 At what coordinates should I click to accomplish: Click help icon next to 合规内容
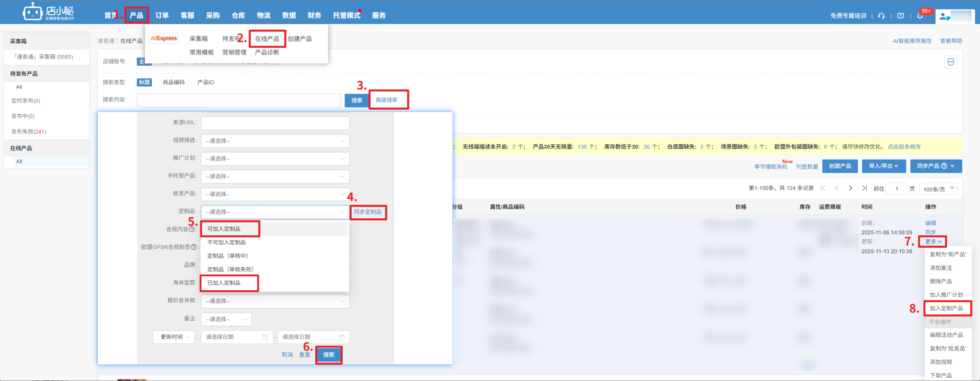192,229
